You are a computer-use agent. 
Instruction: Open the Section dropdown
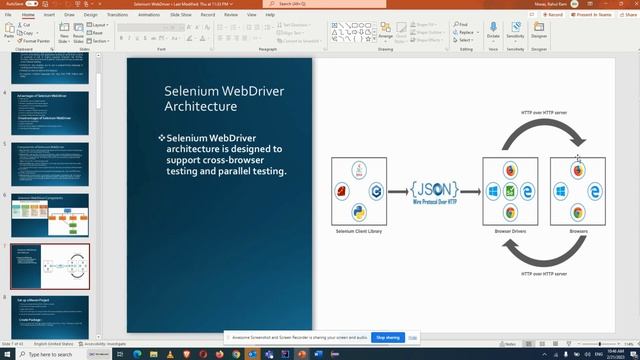[x=98, y=41]
